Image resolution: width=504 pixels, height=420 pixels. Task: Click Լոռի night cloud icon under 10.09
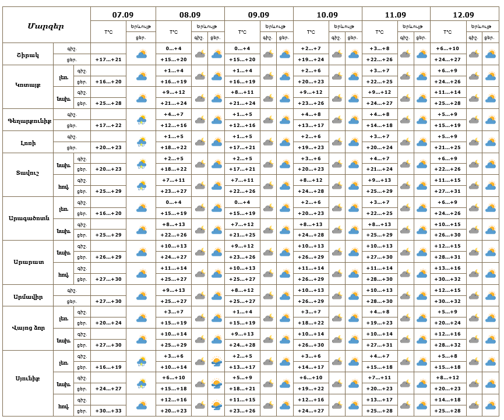pyautogui.click(x=337, y=142)
